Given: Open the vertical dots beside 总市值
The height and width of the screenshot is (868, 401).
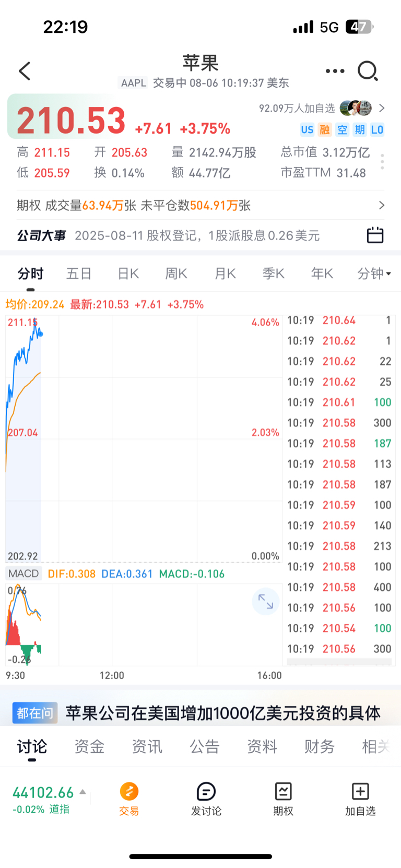Looking at the screenshot, I should (x=383, y=162).
